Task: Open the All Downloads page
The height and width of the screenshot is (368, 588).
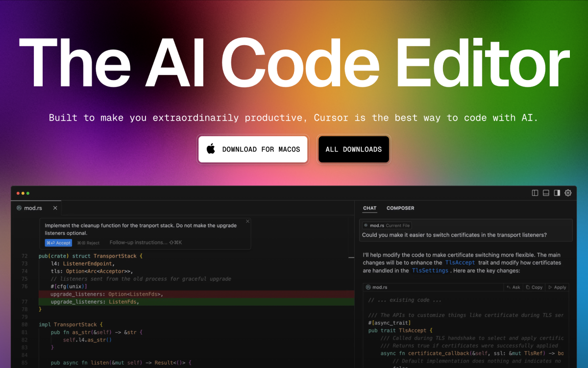Action: (354, 149)
